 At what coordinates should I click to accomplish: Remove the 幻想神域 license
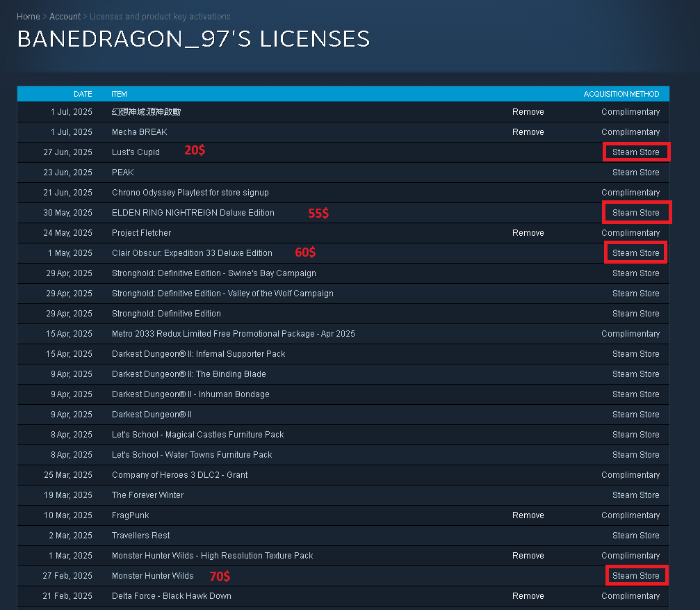528,112
